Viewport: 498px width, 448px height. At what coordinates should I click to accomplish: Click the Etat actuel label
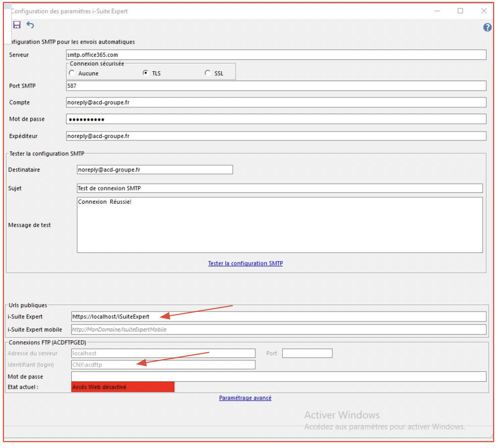(x=23, y=387)
